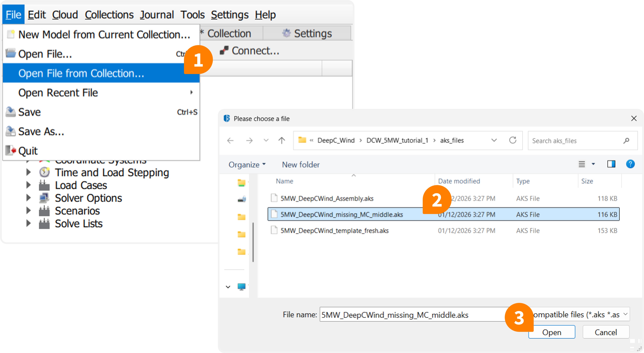
Task: Toggle the preview pane icon
Action: click(x=611, y=164)
